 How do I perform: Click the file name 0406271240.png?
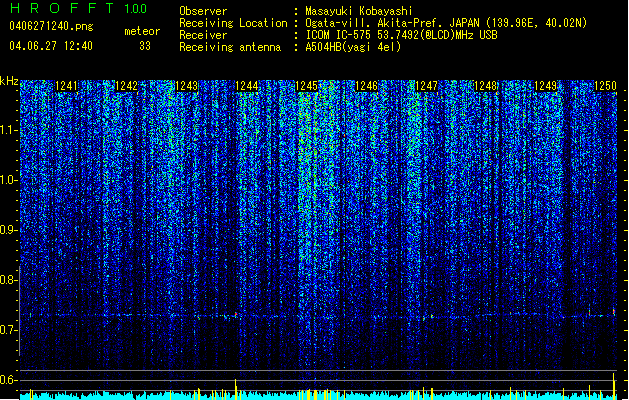[51, 27]
